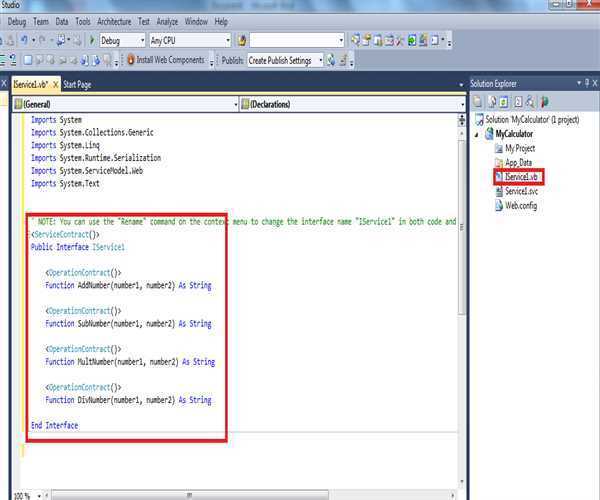Open the Create Publish Settings dropdown
Viewport: 600px width, 500px height.
pyautogui.click(x=320, y=60)
